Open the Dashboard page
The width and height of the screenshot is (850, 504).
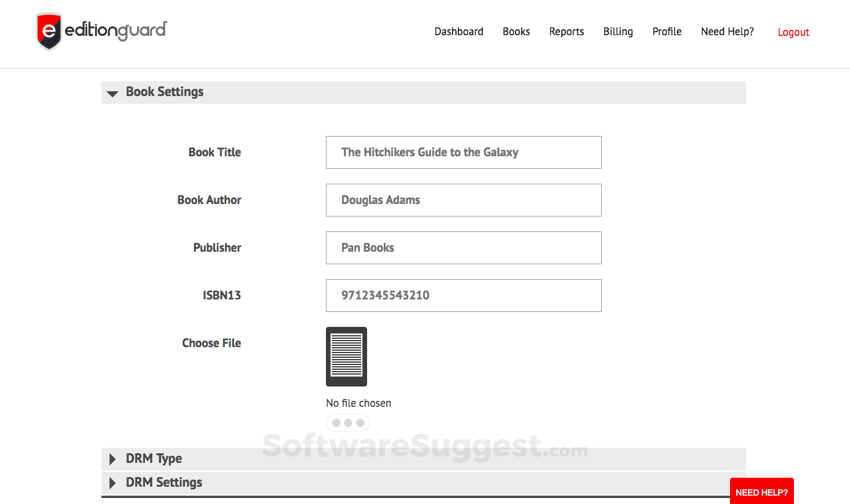(x=458, y=32)
